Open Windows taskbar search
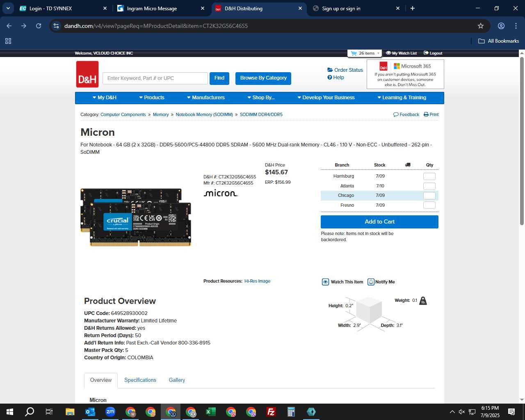This screenshot has width=525, height=420. pos(30,412)
